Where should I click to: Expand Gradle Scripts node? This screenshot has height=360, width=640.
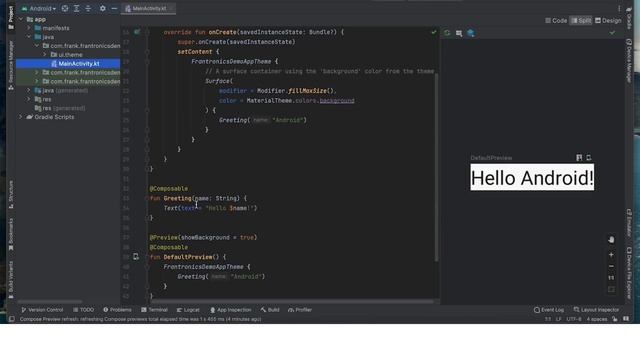[x=20, y=117]
